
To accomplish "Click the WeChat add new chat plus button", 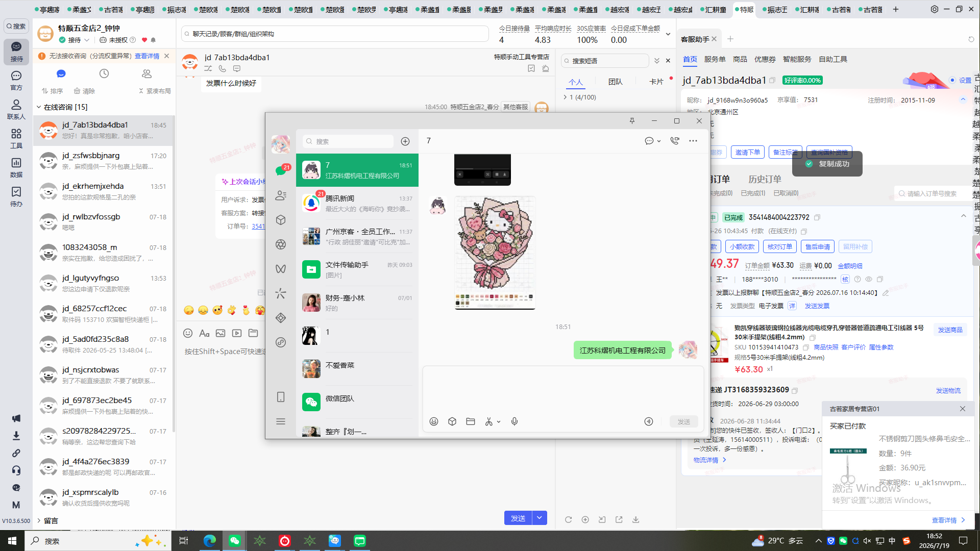I will 405,141.
